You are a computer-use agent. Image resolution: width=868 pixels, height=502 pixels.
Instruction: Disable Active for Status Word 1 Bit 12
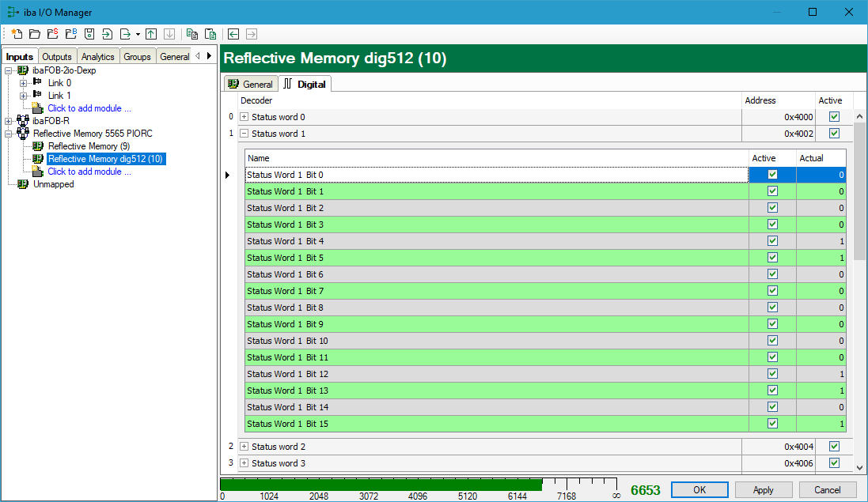point(772,374)
